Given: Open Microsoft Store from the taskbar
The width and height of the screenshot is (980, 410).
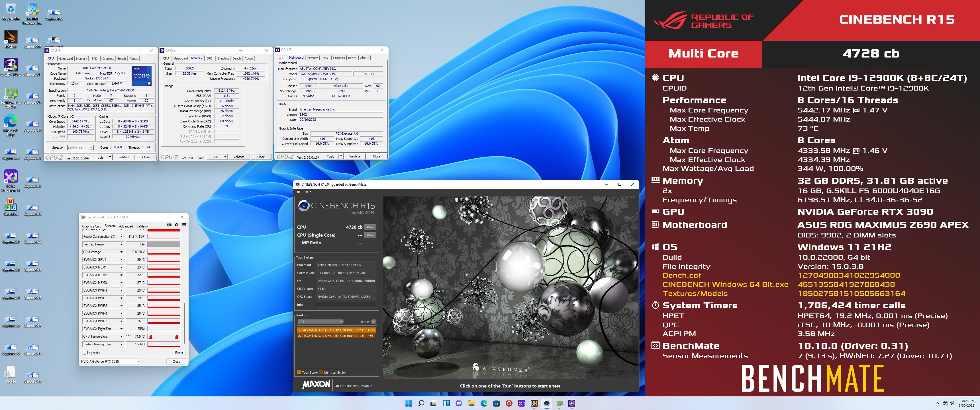Looking at the screenshot, I should pos(497,403).
